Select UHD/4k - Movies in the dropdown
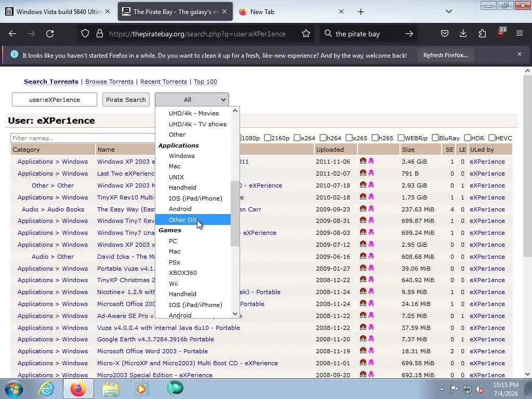The width and height of the screenshot is (532, 399). (x=193, y=113)
